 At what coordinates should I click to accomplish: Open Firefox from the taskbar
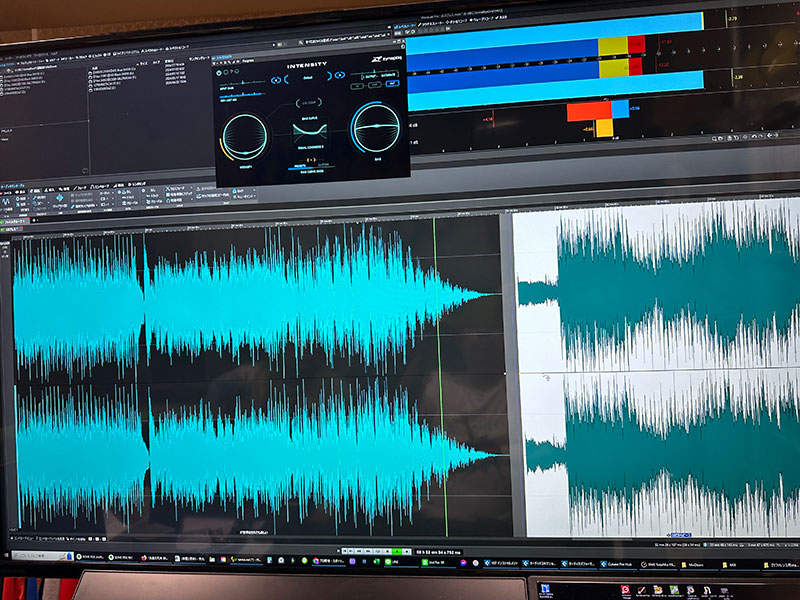pos(154,558)
